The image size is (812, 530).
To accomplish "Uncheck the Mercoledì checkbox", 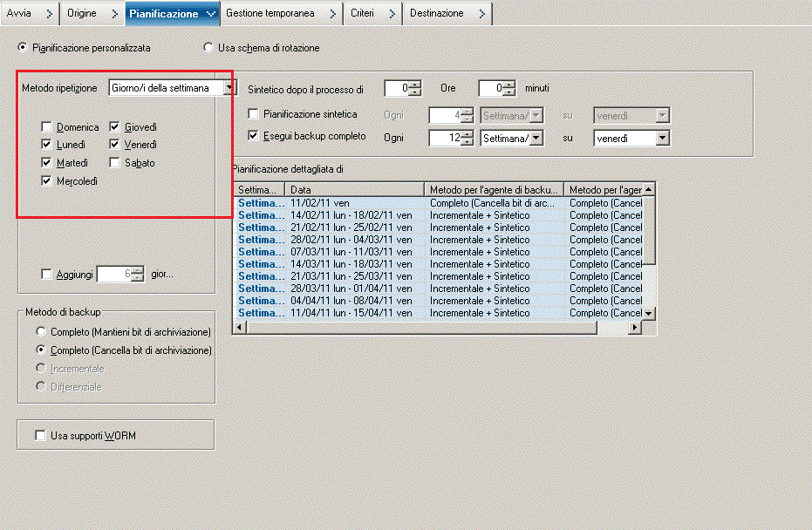I will pyautogui.click(x=47, y=181).
